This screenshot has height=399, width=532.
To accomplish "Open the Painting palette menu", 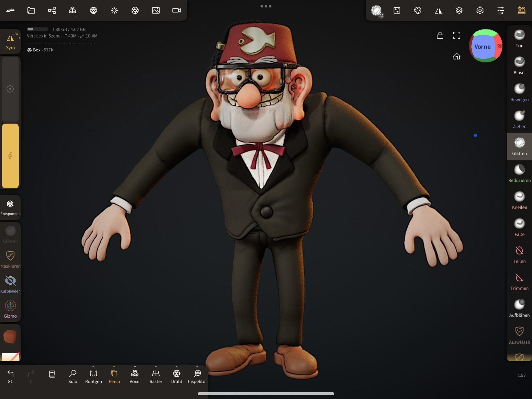I will click(418, 10).
